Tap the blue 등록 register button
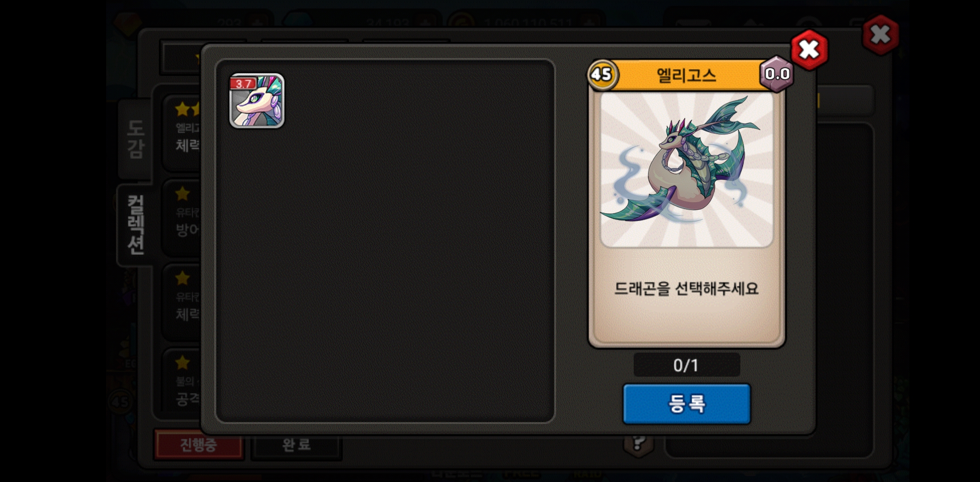 coord(686,403)
